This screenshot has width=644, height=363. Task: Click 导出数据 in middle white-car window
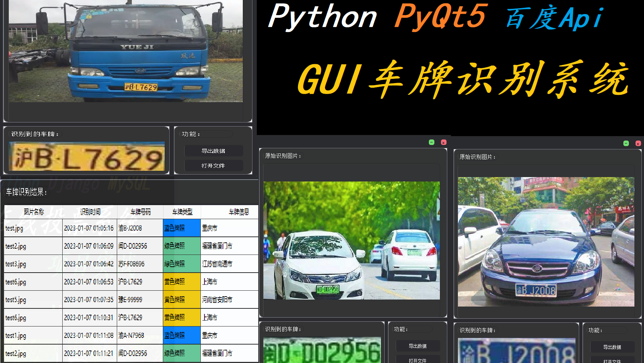[x=418, y=346]
